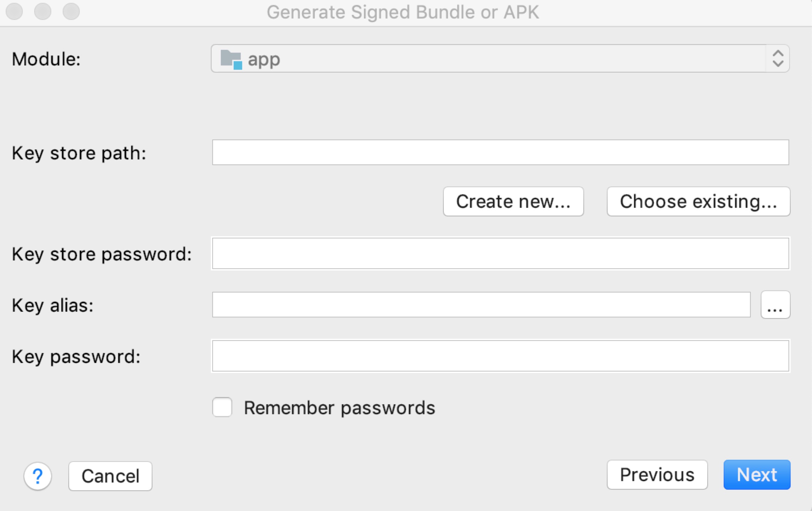Click into the Key store password field
The image size is (812, 511).
[500, 254]
